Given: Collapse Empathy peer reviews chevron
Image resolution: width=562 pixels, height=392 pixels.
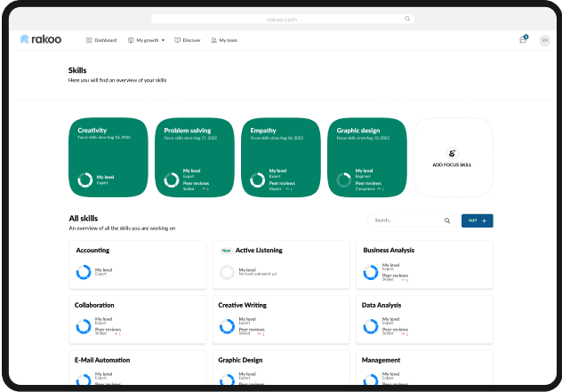Looking at the screenshot, I should 287,188.
